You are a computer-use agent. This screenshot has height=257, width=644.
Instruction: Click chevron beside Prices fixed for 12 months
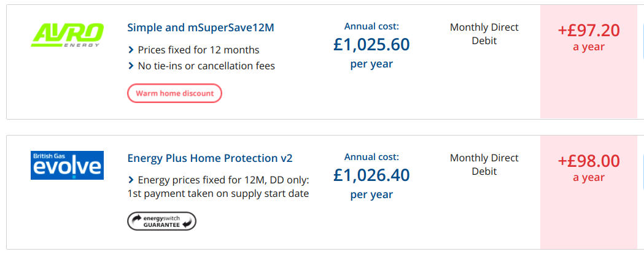(131, 50)
